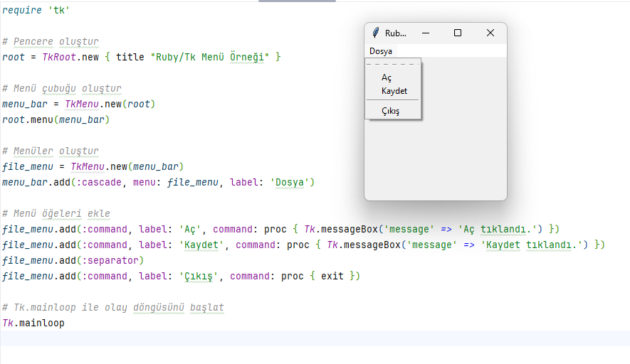Maximize the Ruby/Tk window
Image resolution: width=630 pixels, height=364 pixels.
click(458, 33)
